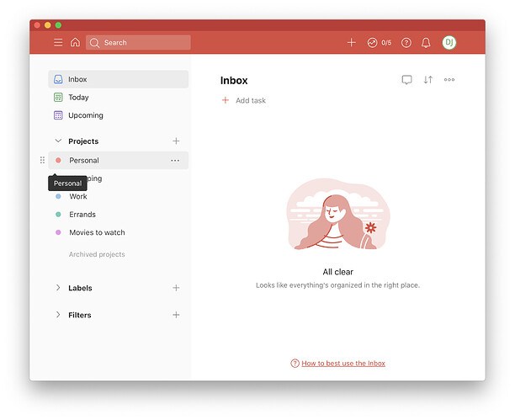Go to home view icon
The height and width of the screenshot is (420, 515).
[75, 42]
